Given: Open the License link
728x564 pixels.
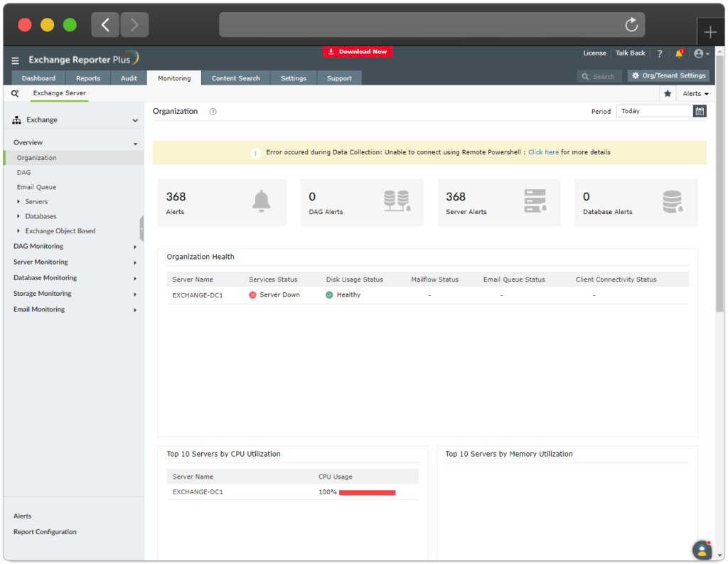Looking at the screenshot, I should point(595,53).
